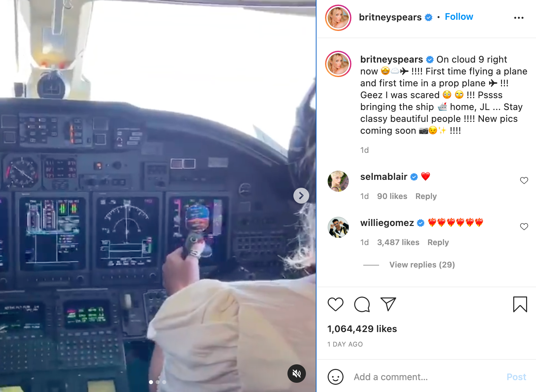
Task: Open williegomez username link
Action: pos(387,223)
